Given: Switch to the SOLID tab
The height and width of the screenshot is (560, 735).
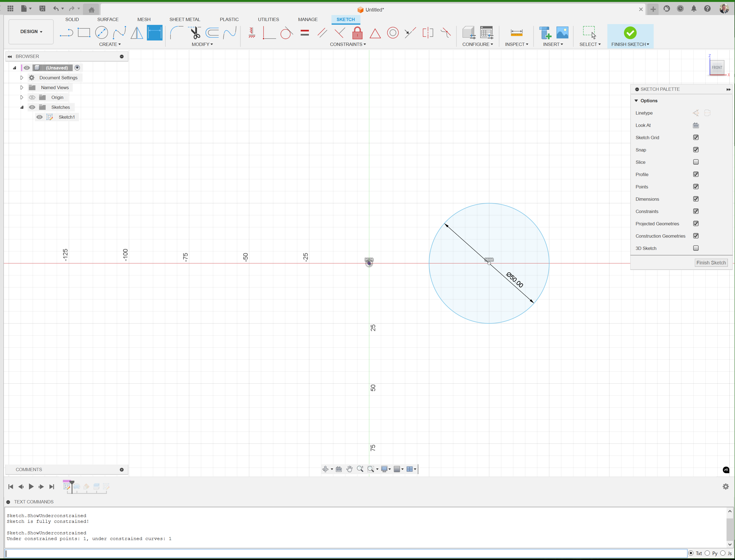Looking at the screenshot, I should 72,19.
